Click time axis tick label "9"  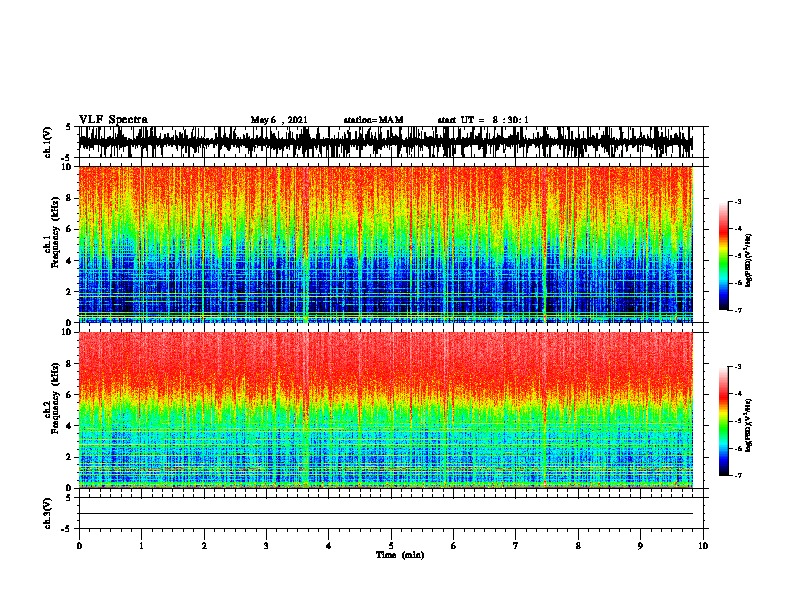640,546
